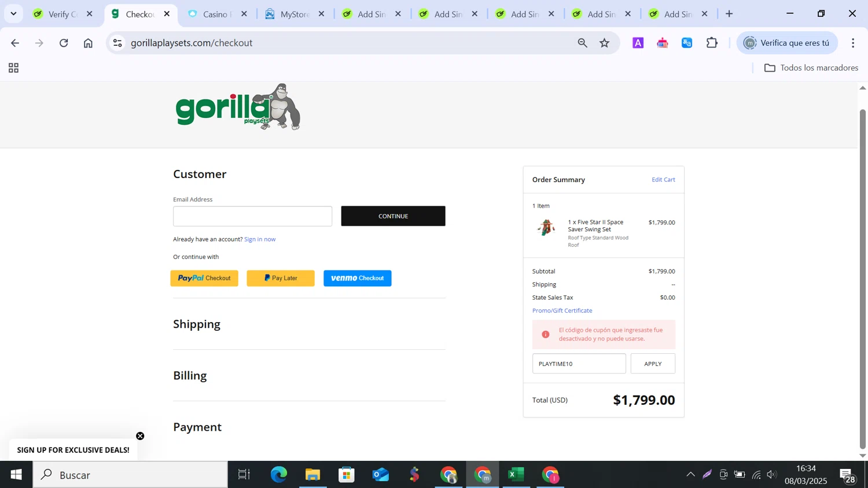The image size is (868, 488).
Task: Open the browser home page
Action: point(88,43)
